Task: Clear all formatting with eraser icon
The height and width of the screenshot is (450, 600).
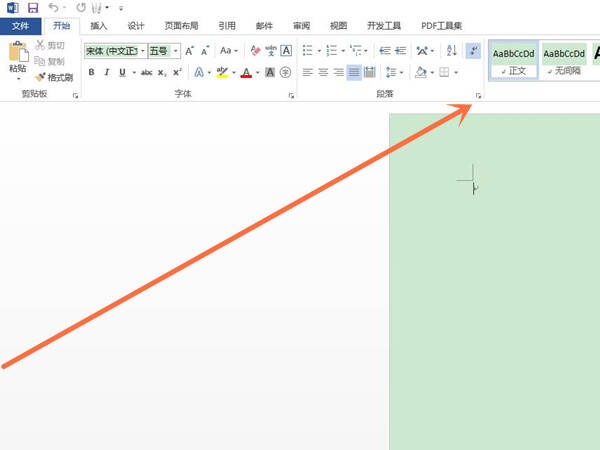Action: [x=255, y=51]
